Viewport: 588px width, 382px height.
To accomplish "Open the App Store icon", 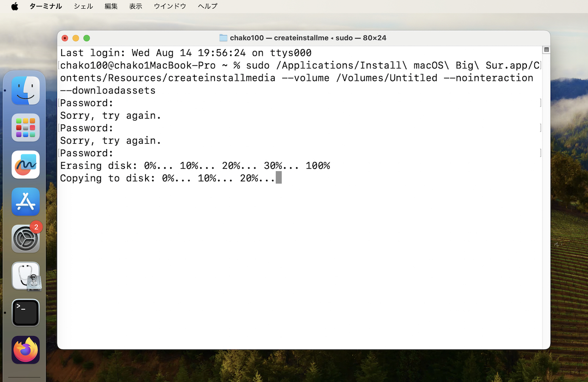I will coord(26,202).
